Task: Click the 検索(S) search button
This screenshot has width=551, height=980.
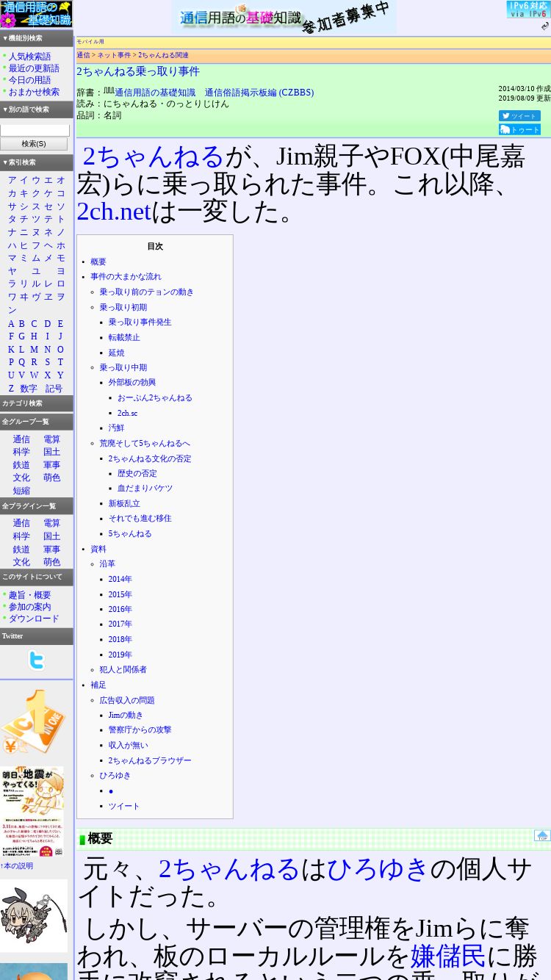Action: coord(34,144)
